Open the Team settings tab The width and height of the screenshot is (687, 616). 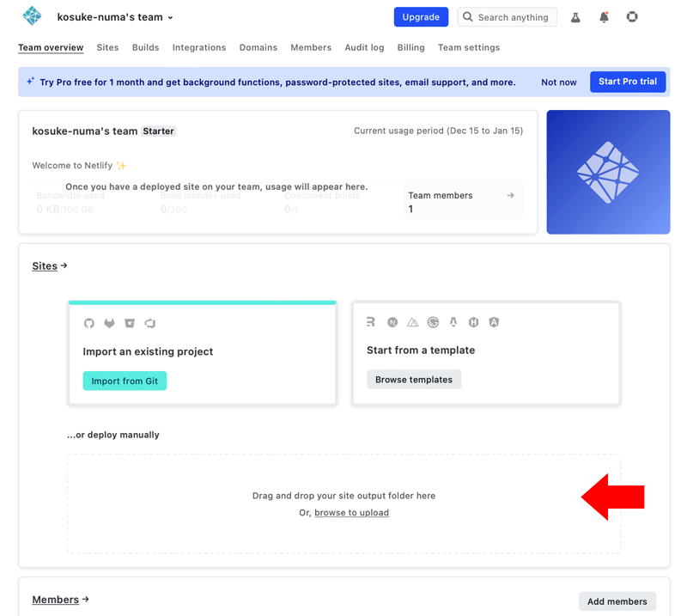pyautogui.click(x=469, y=47)
